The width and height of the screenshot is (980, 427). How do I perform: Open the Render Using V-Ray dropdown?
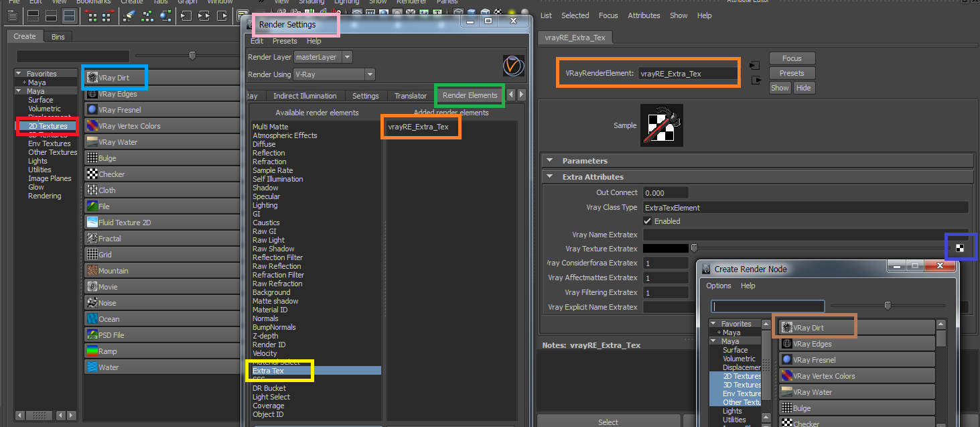point(334,74)
